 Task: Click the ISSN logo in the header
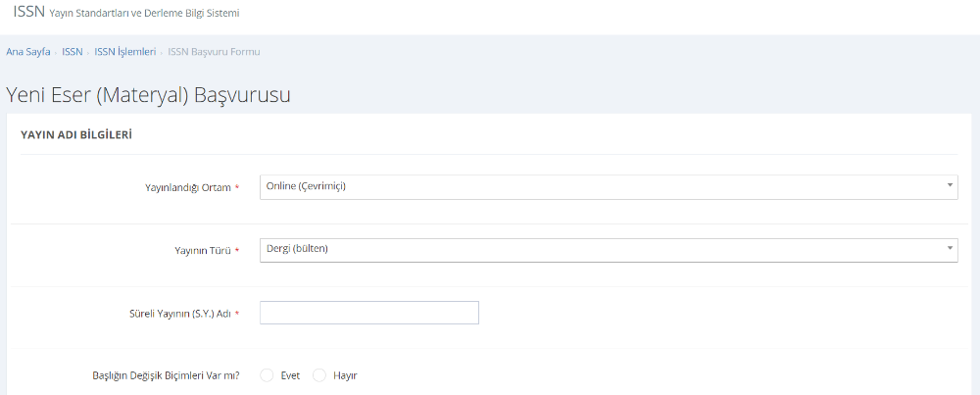tap(28, 12)
